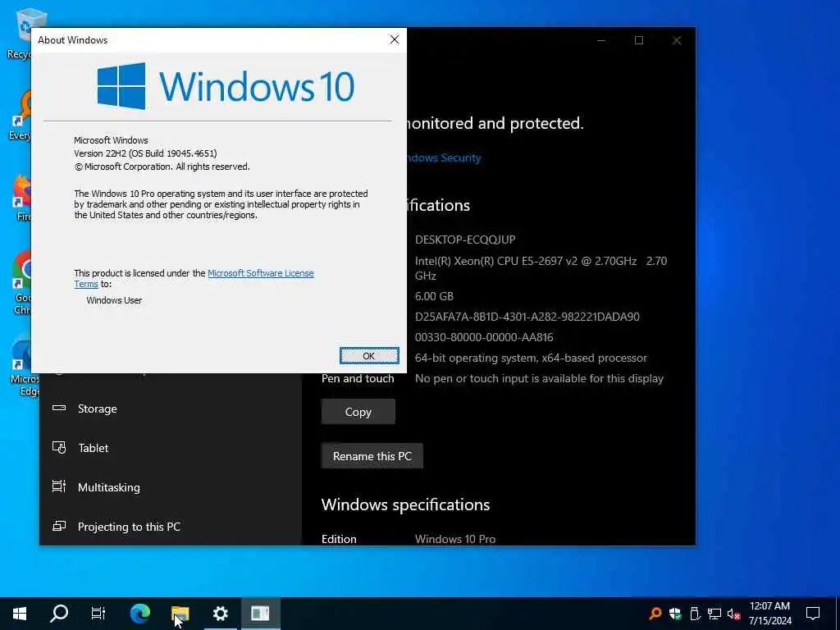Switch to the Settings gear taskbar button
840x630 pixels.
tap(220, 614)
